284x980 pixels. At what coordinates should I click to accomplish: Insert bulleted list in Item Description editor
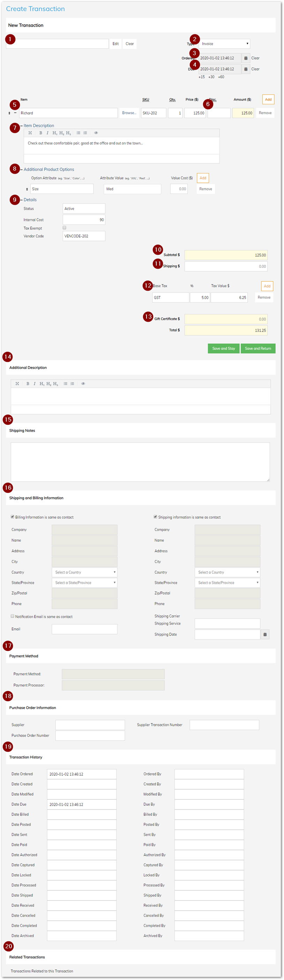point(78,133)
